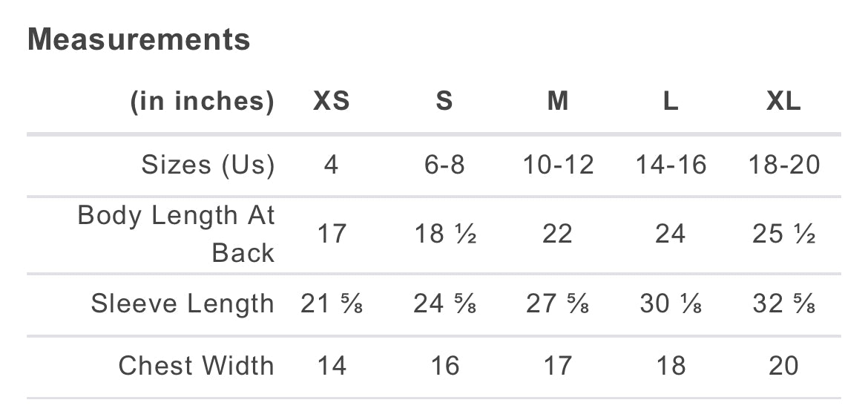Click the Sizes (Us) row label
Viewport: 868px width, 417px height.
208,165
